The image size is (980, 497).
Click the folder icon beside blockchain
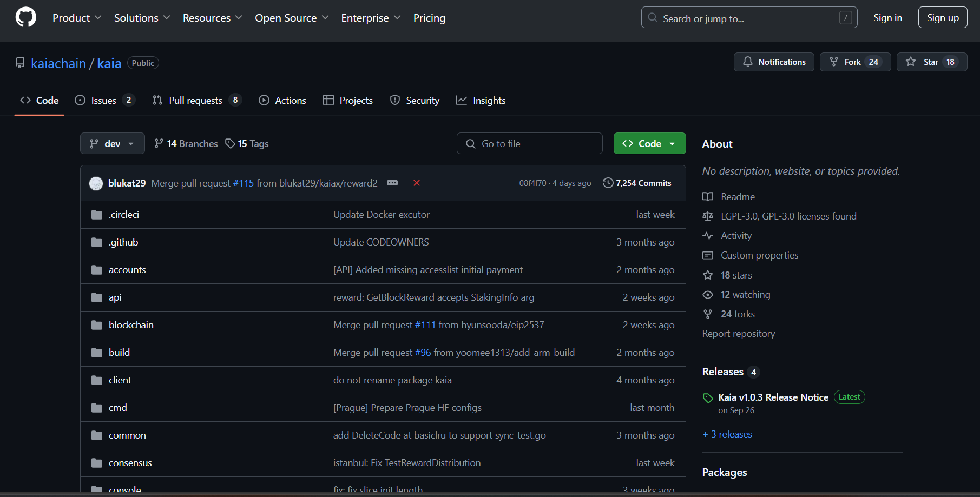tap(97, 325)
